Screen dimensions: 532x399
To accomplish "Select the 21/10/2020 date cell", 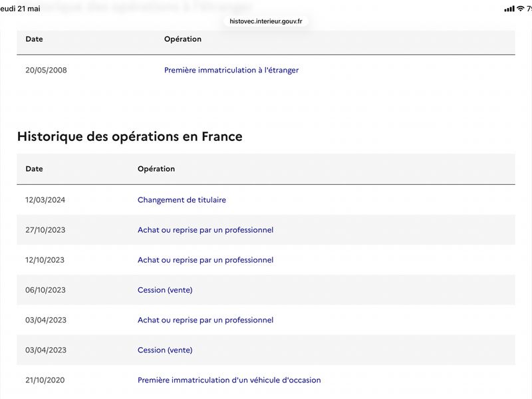I will (45, 380).
